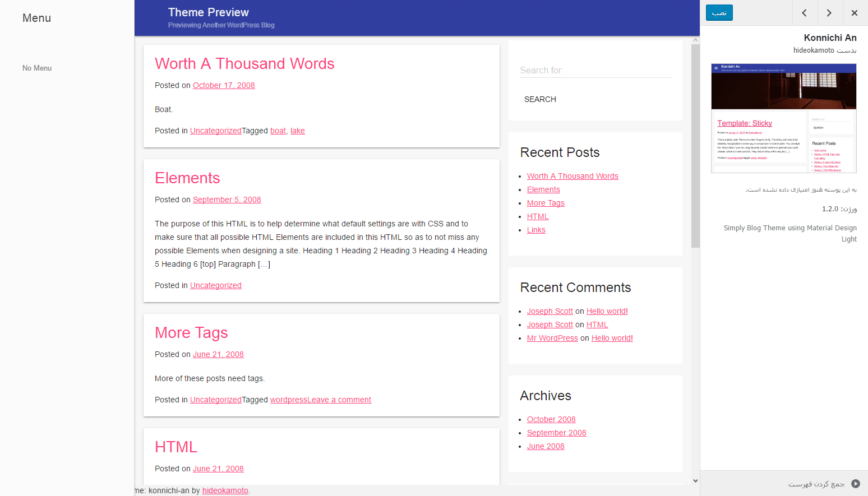Click the collapse sidebar label in Persian
Image resolution: width=868 pixels, height=496 pixels.
coord(816,484)
